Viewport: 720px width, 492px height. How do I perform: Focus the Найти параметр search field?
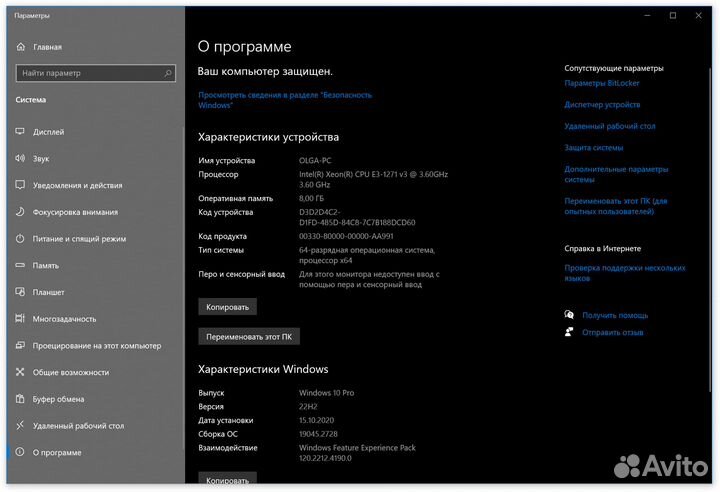point(96,73)
